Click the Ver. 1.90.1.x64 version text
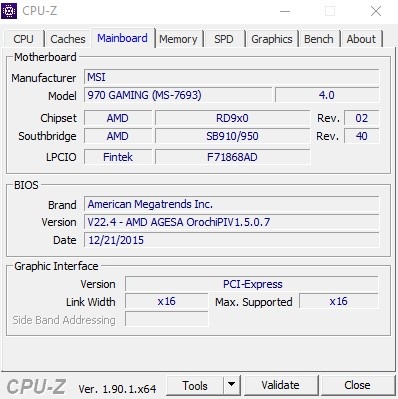Screen dimensions: 398x399 117,389
